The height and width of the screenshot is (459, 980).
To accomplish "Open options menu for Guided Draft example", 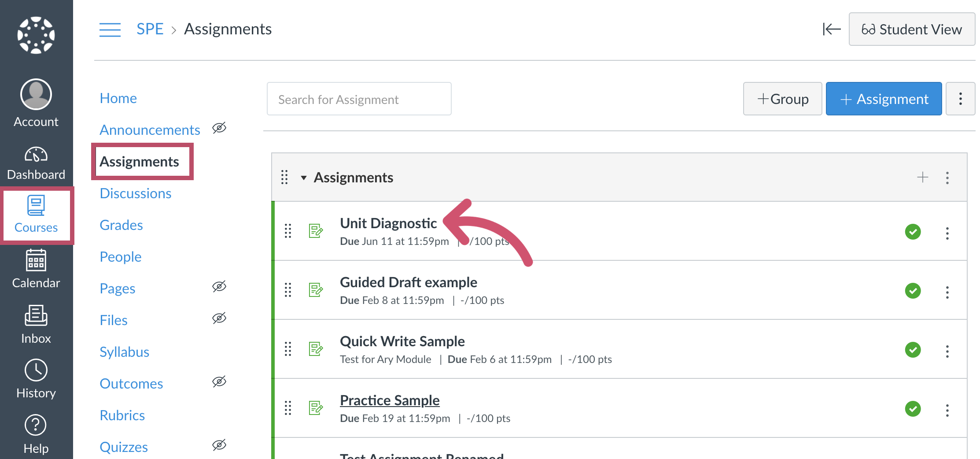I will [x=947, y=292].
